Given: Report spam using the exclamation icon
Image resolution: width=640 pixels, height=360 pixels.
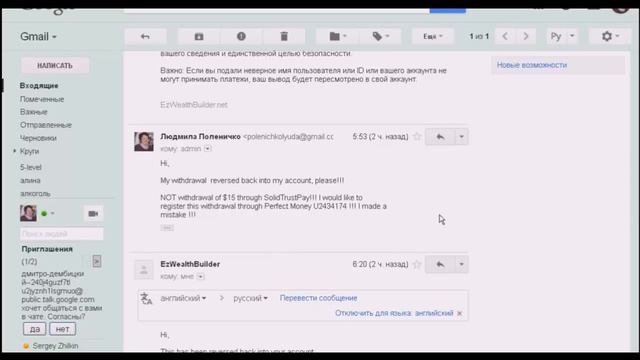Looking at the screenshot, I should point(241,36).
